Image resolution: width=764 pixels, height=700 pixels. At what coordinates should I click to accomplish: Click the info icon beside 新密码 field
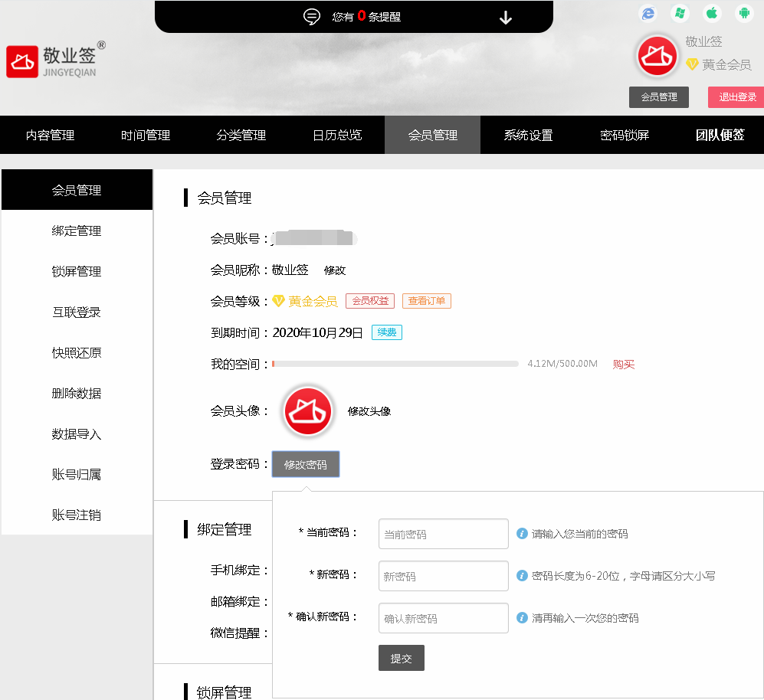(x=524, y=576)
